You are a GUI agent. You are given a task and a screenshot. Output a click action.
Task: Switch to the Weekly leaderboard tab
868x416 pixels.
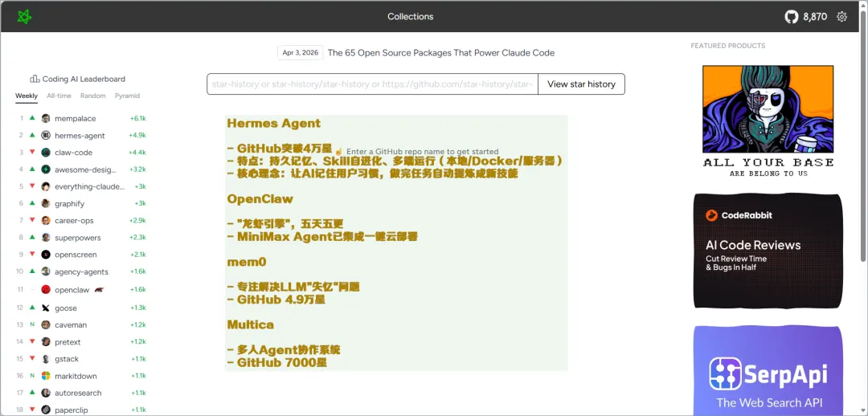(x=27, y=96)
